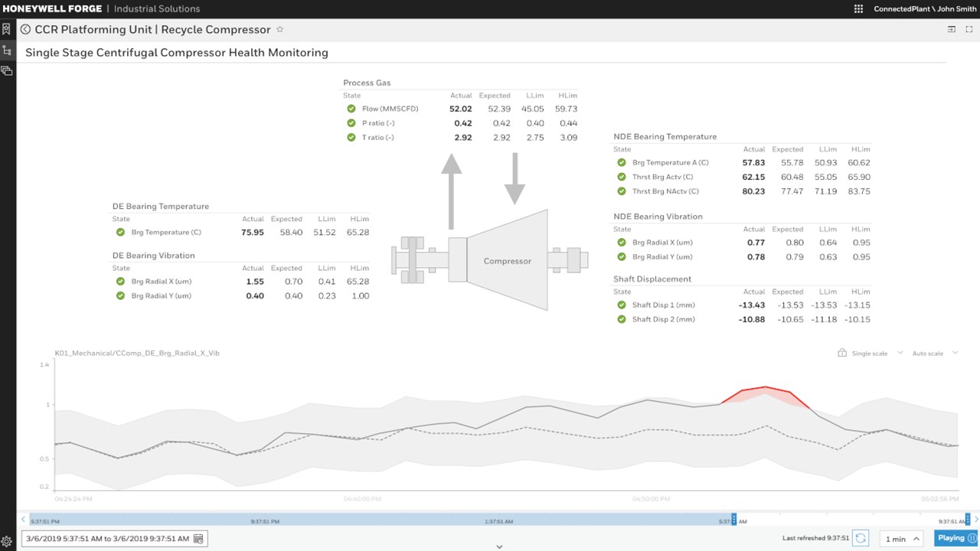Open the ConnectedPlant \ John Smith user menu
Screen dimensions: 980x551
coord(925,9)
